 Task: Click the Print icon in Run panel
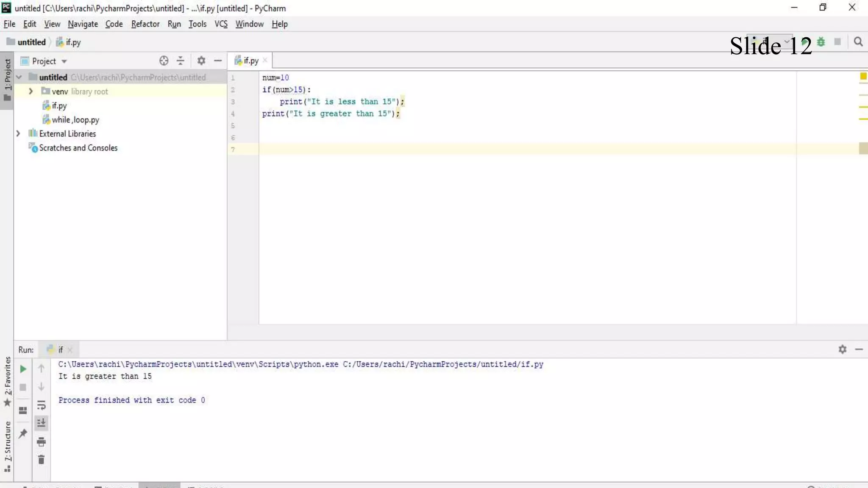tap(41, 442)
